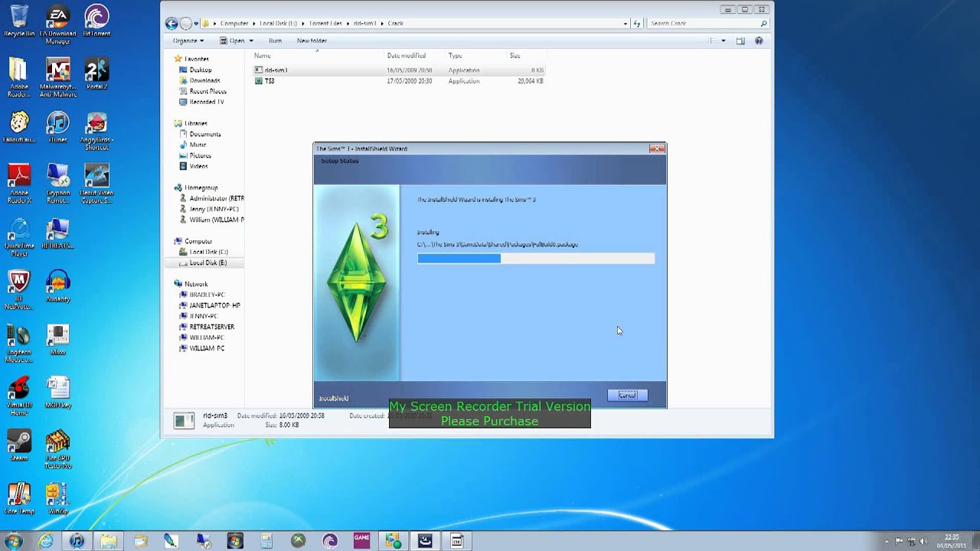
Task: Open the Recycle Bin desktop icon
Action: pos(19,21)
